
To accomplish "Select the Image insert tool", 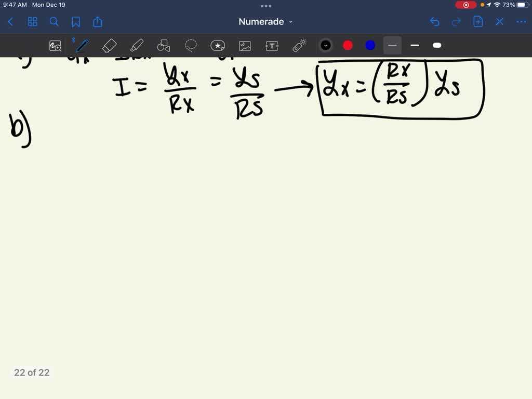I will click(x=245, y=46).
